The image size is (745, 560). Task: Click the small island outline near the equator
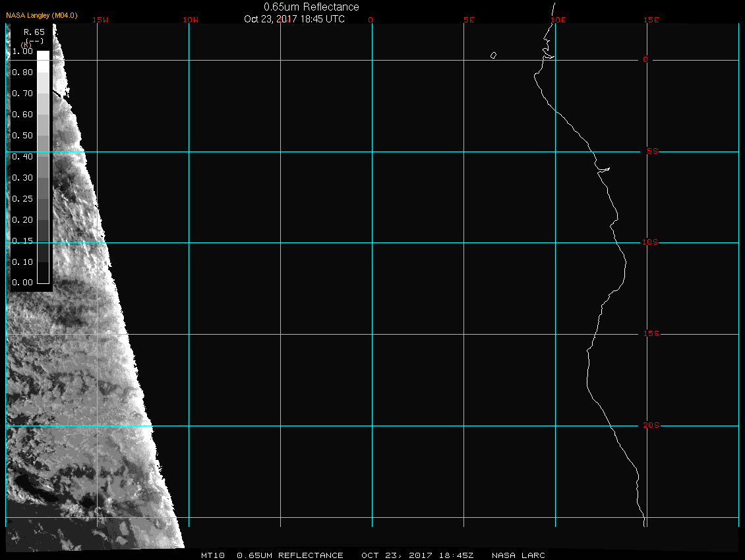coord(493,55)
